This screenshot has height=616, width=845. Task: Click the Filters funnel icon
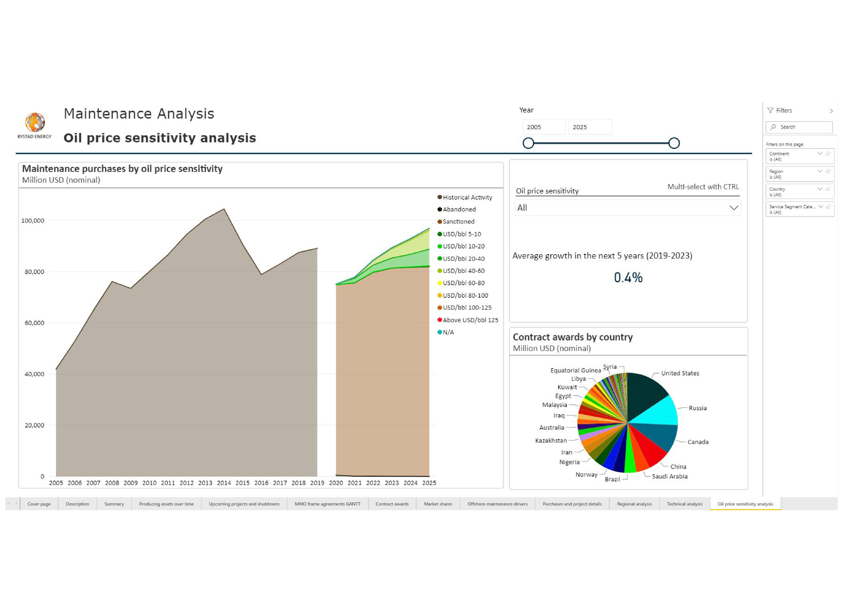(770, 111)
